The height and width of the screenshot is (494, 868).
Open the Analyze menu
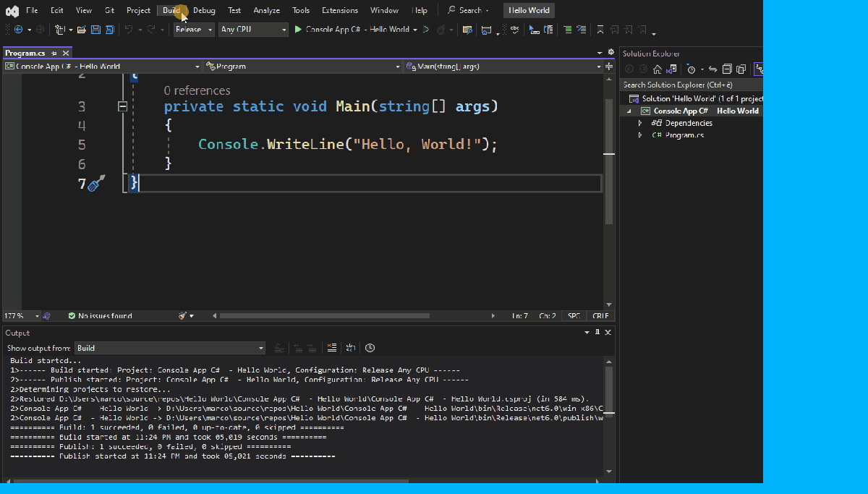pos(267,10)
